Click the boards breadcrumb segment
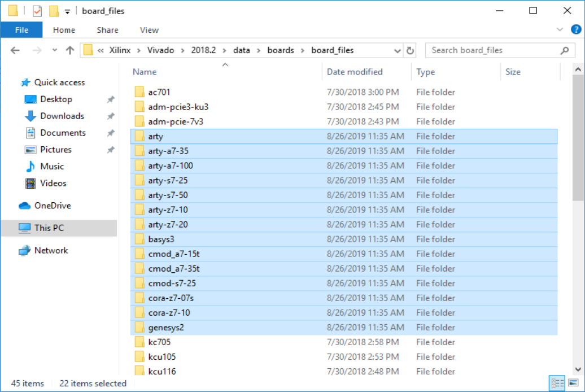Screen dimensions: 585x392 (x=281, y=50)
